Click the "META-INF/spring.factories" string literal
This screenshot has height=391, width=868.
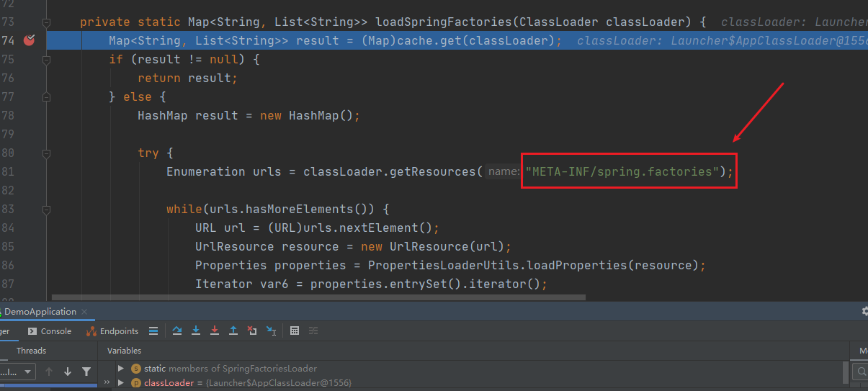623,171
